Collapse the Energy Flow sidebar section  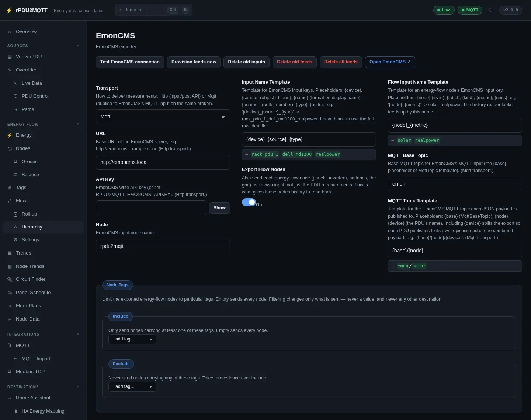click(x=78, y=124)
